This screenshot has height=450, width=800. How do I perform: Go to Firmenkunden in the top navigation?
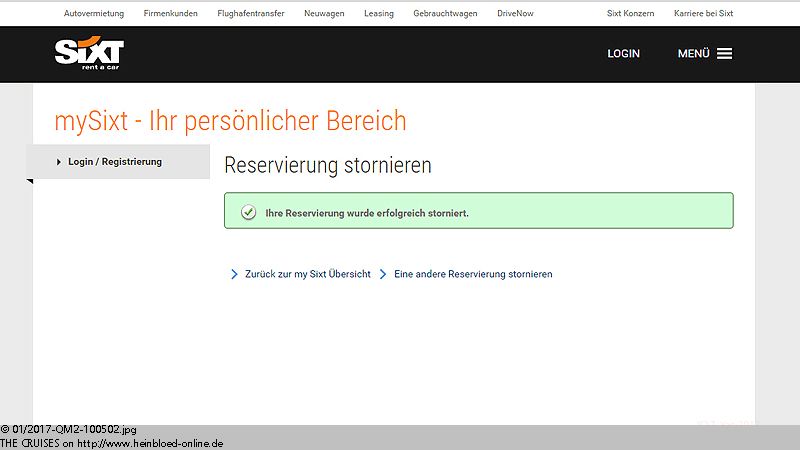point(170,13)
